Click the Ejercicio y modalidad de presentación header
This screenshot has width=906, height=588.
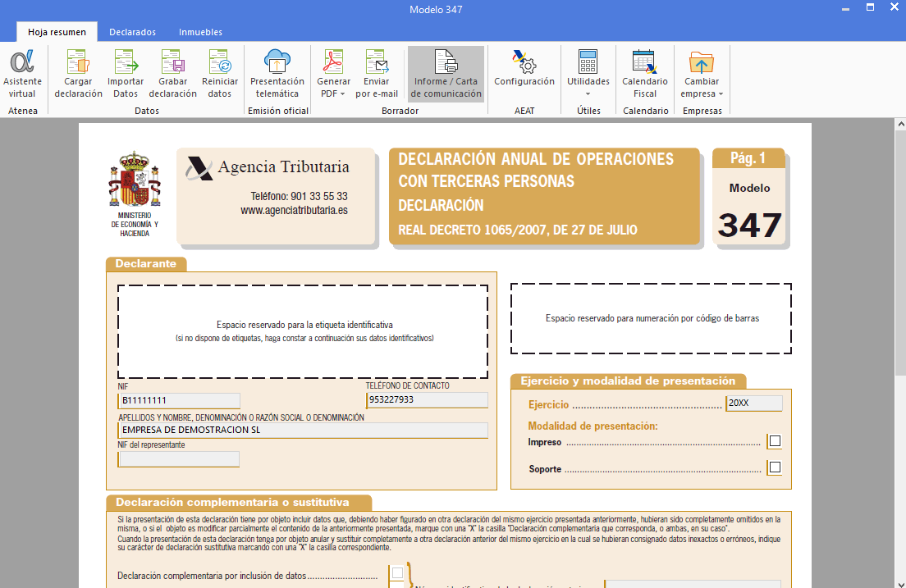628,381
